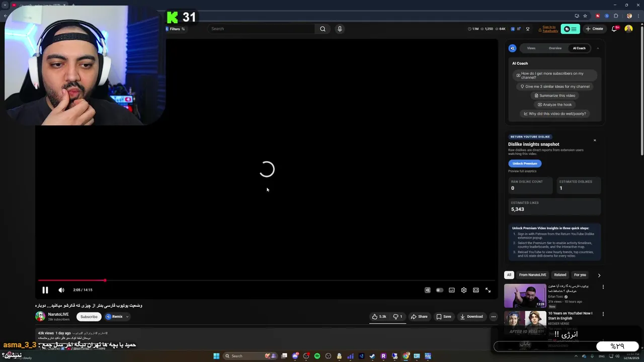The height and width of the screenshot is (362, 644).
Task: Click Sign in to TubeBuddy link
Action: click(x=549, y=29)
